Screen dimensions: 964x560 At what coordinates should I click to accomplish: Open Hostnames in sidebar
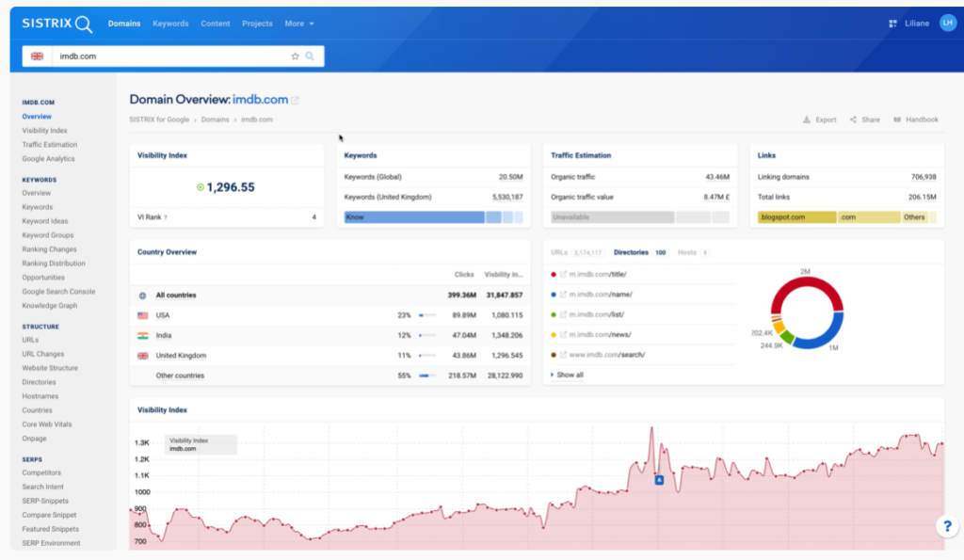[x=40, y=396]
